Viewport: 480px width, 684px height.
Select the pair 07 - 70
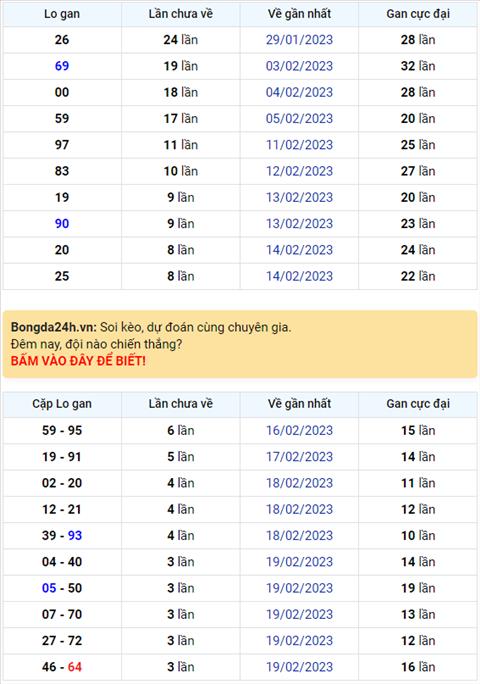[62, 614]
